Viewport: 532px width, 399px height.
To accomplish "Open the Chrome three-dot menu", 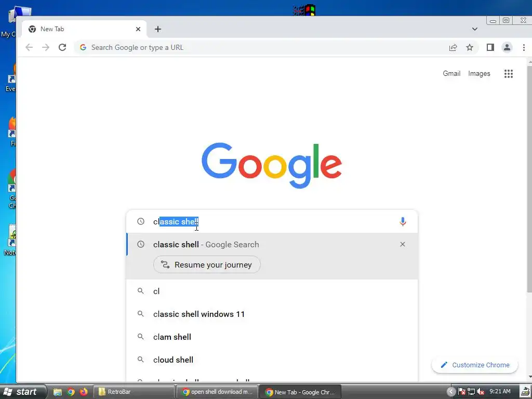I will [x=524, y=47].
